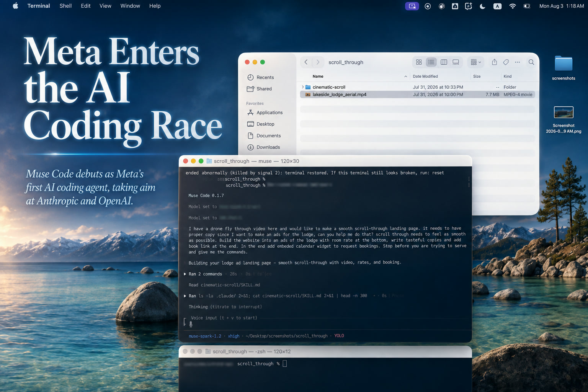588x392 pixels.
Task: Select the cinematic-scroll folder row
Action: tap(417, 87)
